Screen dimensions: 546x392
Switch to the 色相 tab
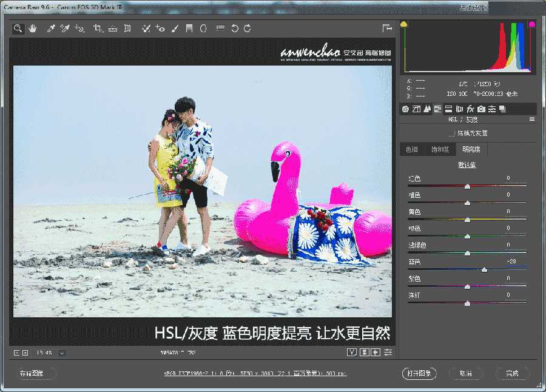pos(411,149)
